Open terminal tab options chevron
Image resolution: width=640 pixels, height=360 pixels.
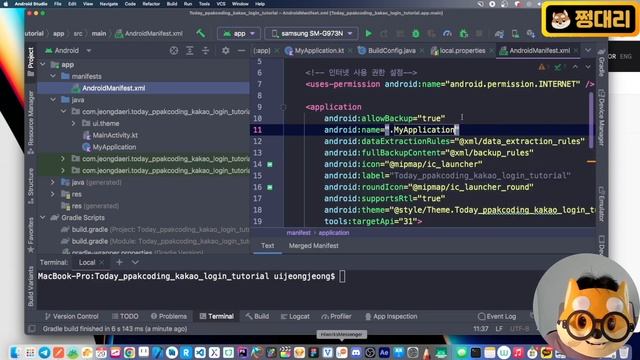pyautogui.click(x=135, y=262)
